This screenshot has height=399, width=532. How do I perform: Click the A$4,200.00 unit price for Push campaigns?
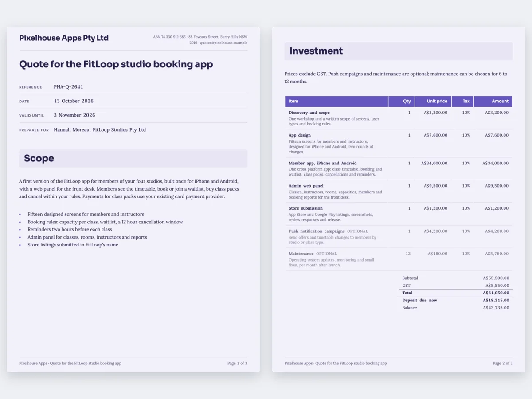[435, 231]
